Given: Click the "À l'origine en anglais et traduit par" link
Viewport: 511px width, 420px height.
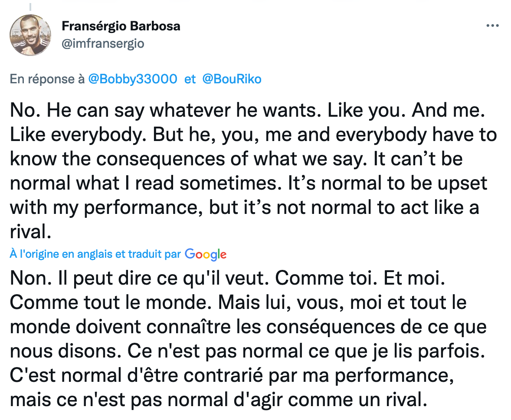Looking at the screenshot, I should [x=95, y=254].
